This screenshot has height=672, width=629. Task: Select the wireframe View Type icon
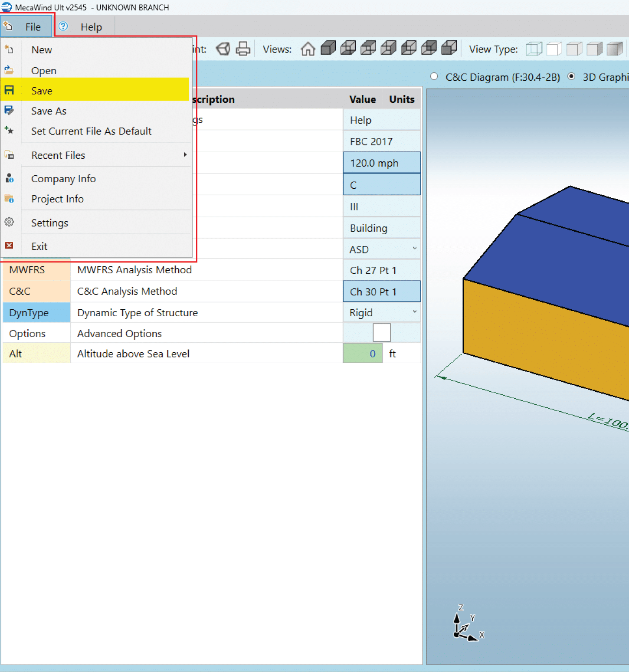point(534,49)
